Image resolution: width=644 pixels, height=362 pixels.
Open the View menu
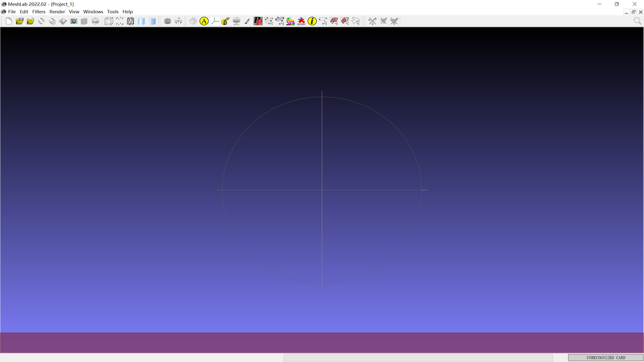[74, 12]
